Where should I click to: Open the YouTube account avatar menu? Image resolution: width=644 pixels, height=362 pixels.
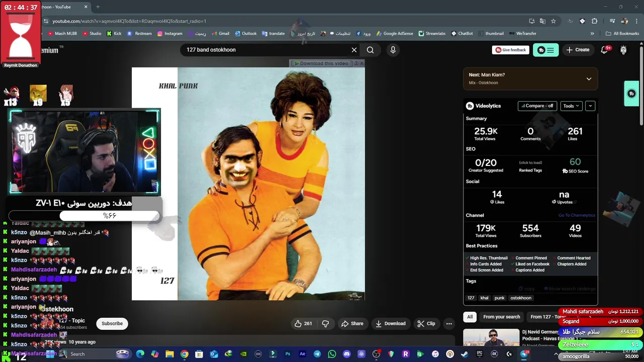[x=623, y=50]
